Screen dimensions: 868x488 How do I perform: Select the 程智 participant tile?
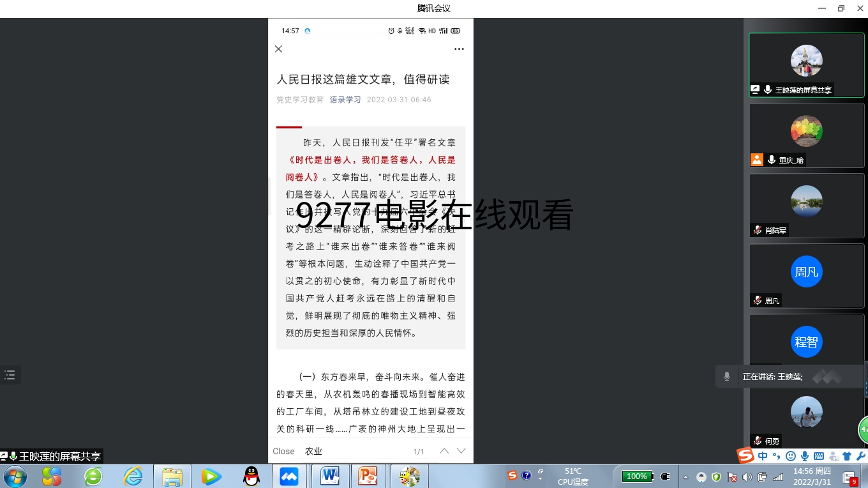coord(807,341)
